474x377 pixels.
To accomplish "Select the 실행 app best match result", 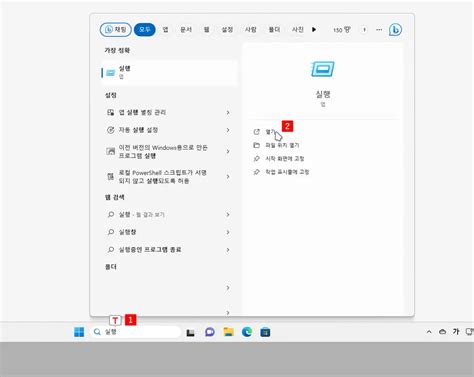I will pos(169,72).
